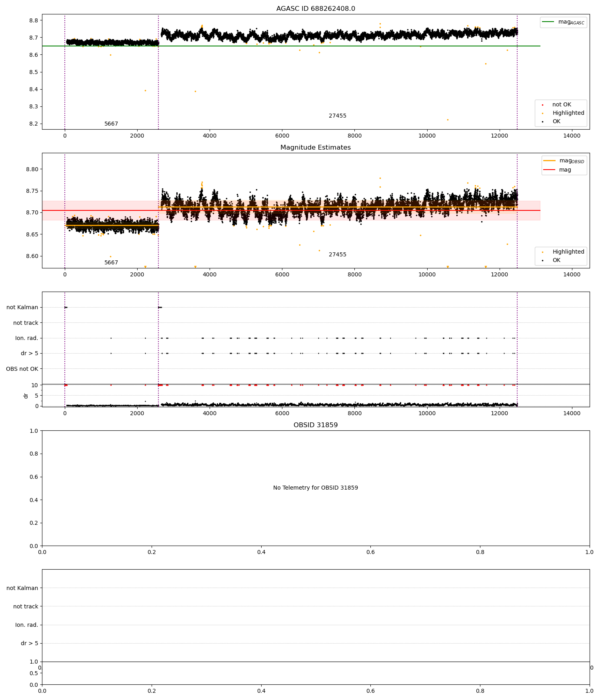Click the title "AGASC ID 688262408.0"
This screenshot has width=600, height=700.
(x=316, y=9)
